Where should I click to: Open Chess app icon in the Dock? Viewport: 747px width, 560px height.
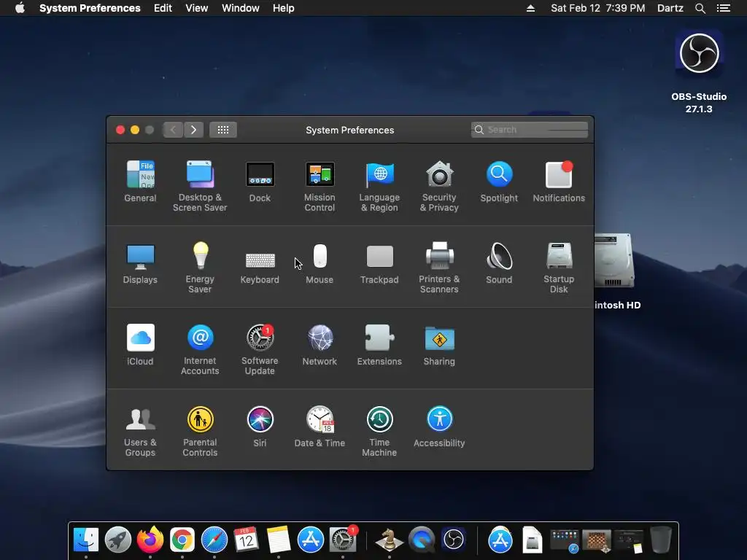[x=390, y=540]
